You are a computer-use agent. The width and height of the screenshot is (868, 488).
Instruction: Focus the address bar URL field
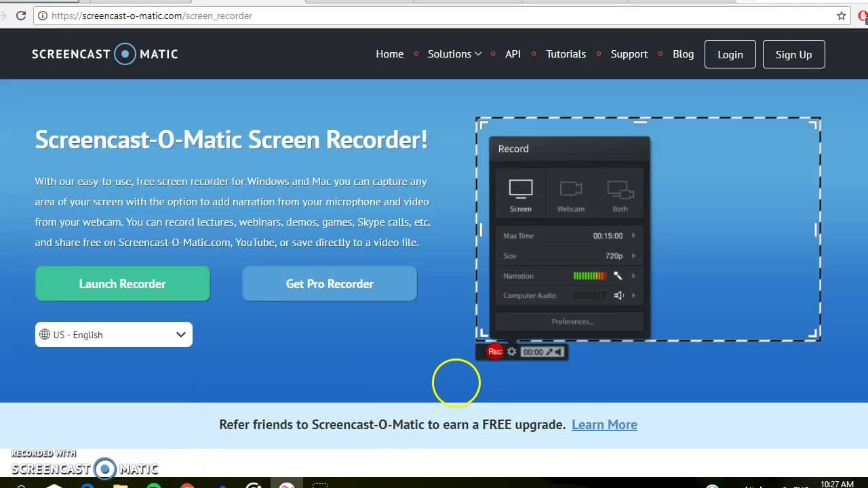[x=434, y=16]
